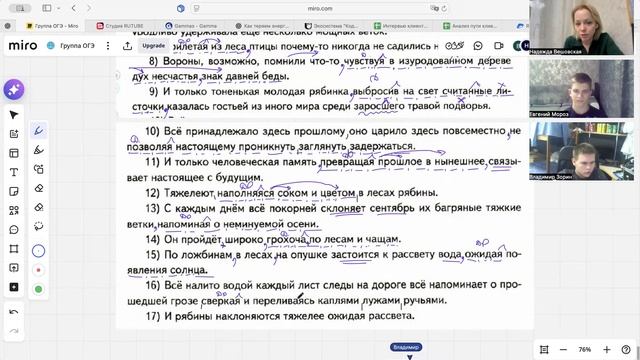Select the Smart drawing tool
The height and width of the screenshot is (360, 640).
coord(39,169)
